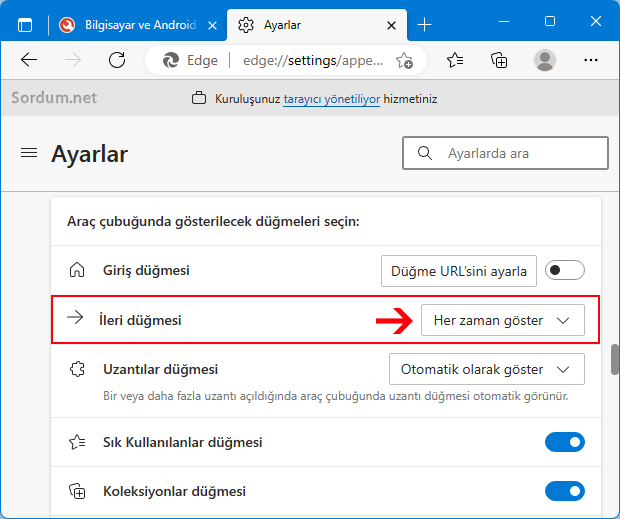Viewport: 620px width, 519px height.
Task: Open the tarayıcı yönetiliyor link
Action: pos(332,99)
